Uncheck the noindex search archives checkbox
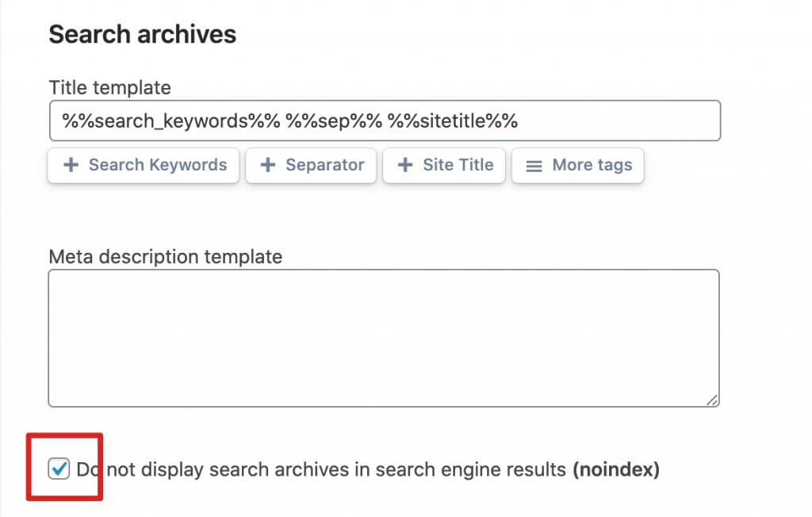Screen dimensions: 812x517 (x=59, y=469)
